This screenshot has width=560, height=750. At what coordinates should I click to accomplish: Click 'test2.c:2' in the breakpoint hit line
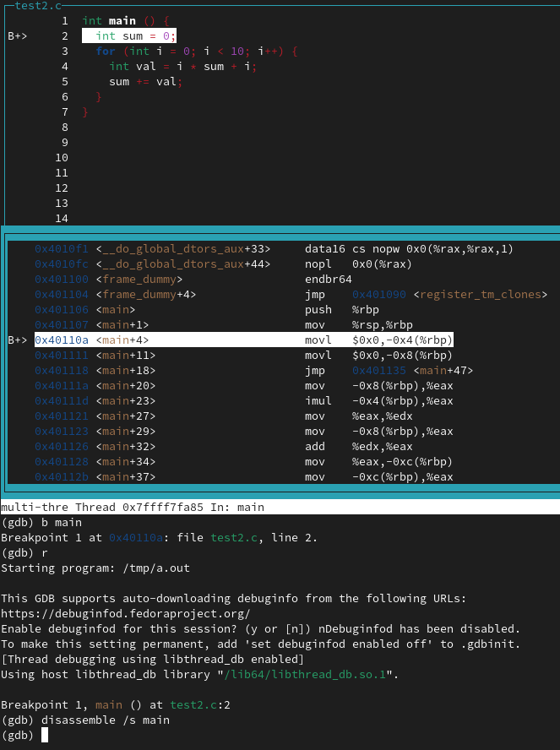(200, 705)
